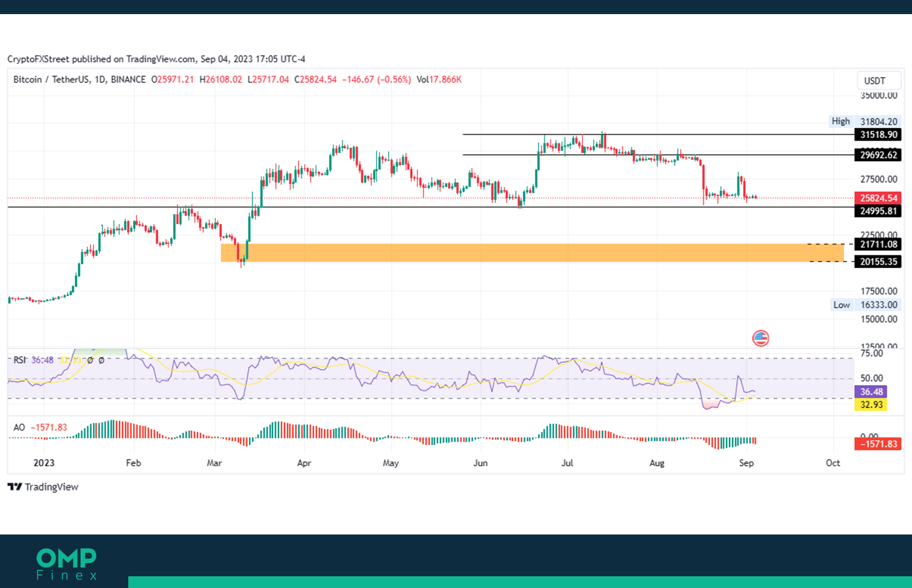
Task: Open the USDT currency selector
Action: [x=878, y=81]
